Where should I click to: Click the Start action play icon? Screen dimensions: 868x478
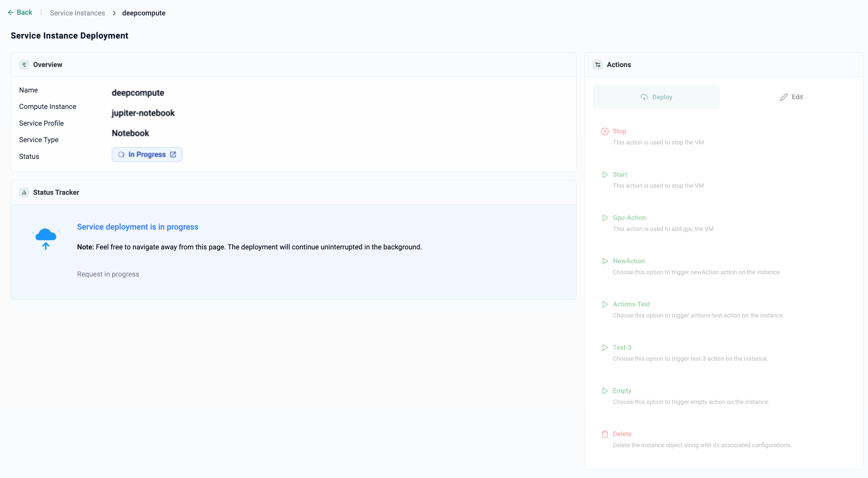[605, 175]
